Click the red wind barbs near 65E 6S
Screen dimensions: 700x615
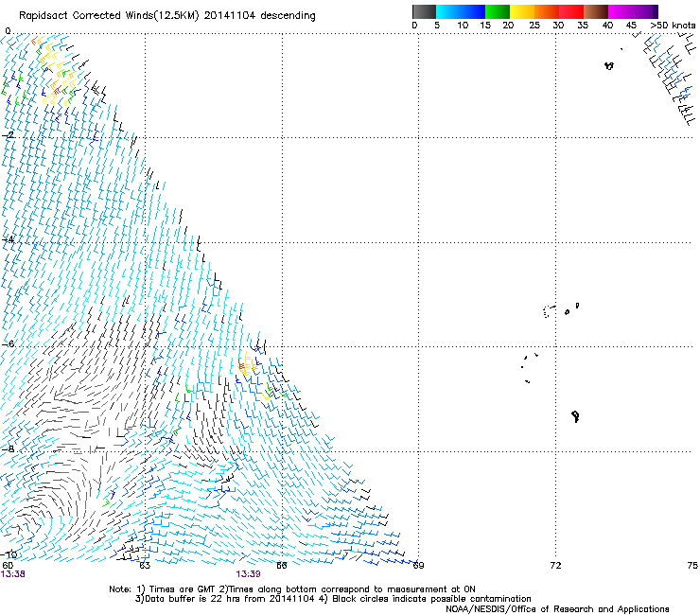coord(241,366)
